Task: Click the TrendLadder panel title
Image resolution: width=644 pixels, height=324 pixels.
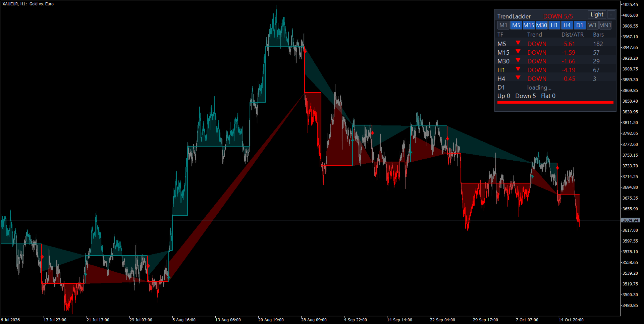Action: (x=514, y=16)
